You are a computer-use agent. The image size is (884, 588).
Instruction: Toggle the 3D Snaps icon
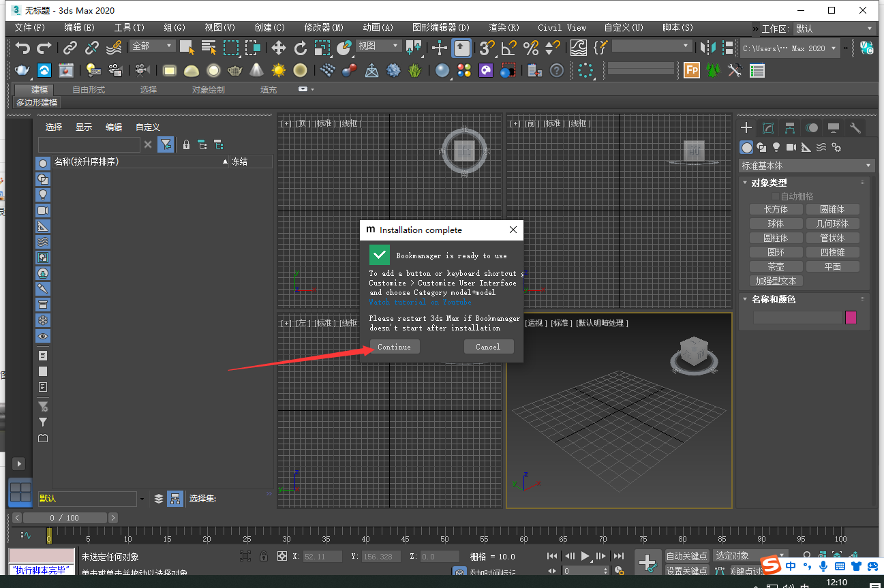(x=487, y=48)
